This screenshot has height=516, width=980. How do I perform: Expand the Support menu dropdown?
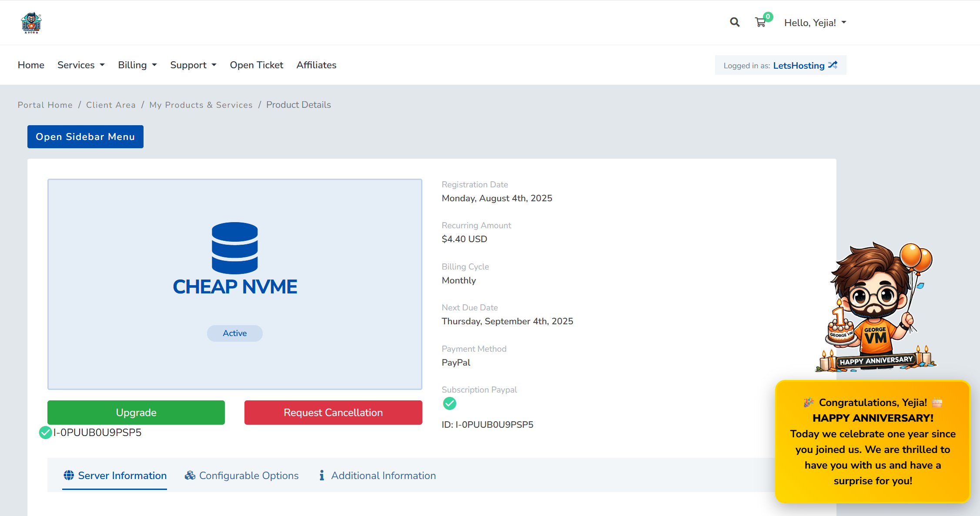coord(193,65)
